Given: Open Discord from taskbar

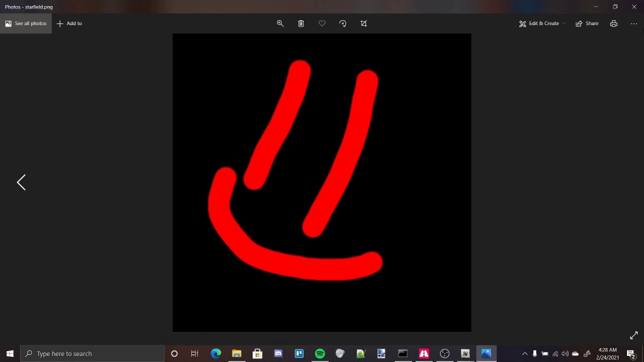Looking at the screenshot, I should 278,353.
